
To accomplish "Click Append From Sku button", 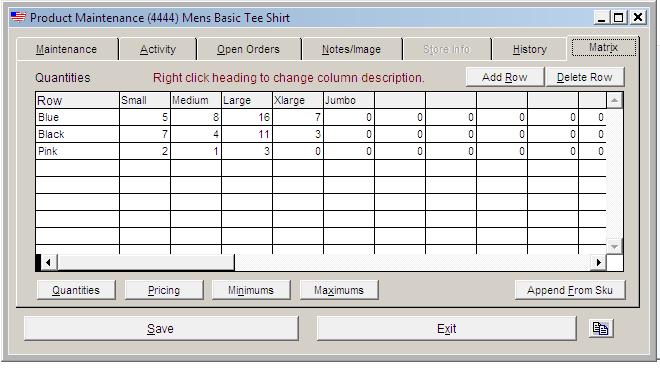I will (570, 290).
